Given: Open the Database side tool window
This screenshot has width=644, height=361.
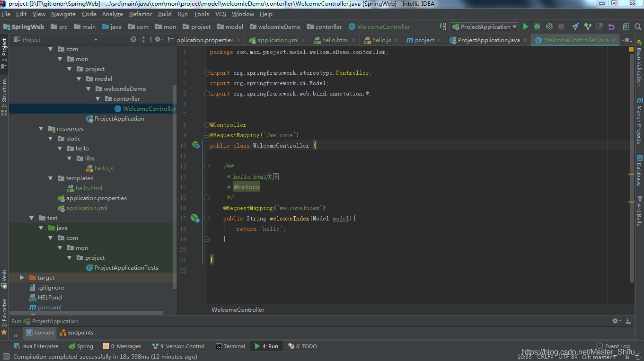Looking at the screenshot, I should [639, 170].
